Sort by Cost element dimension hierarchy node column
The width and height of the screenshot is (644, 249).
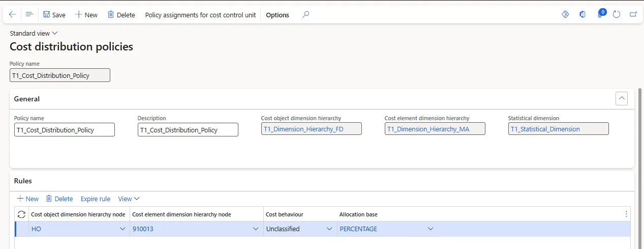click(181, 214)
